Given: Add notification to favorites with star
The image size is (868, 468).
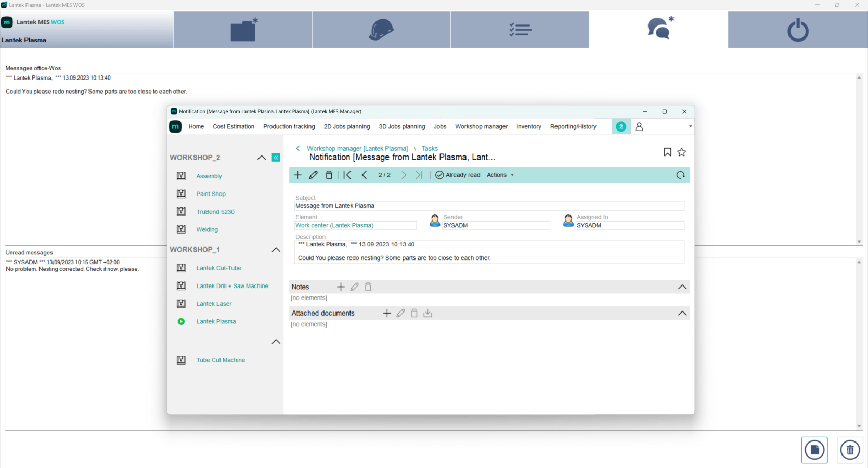Looking at the screenshot, I should tap(681, 152).
